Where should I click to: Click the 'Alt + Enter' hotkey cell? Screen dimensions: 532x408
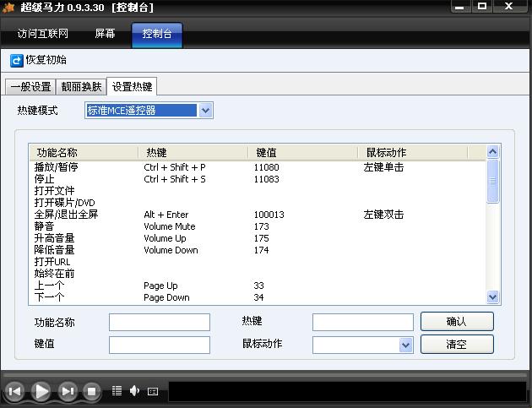point(166,215)
